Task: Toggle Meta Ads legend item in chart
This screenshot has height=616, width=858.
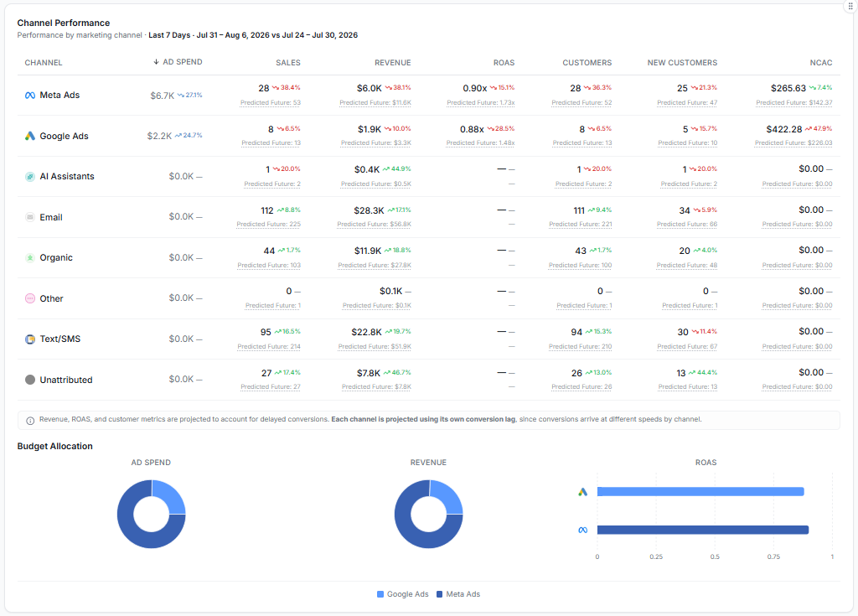Action: coord(458,594)
